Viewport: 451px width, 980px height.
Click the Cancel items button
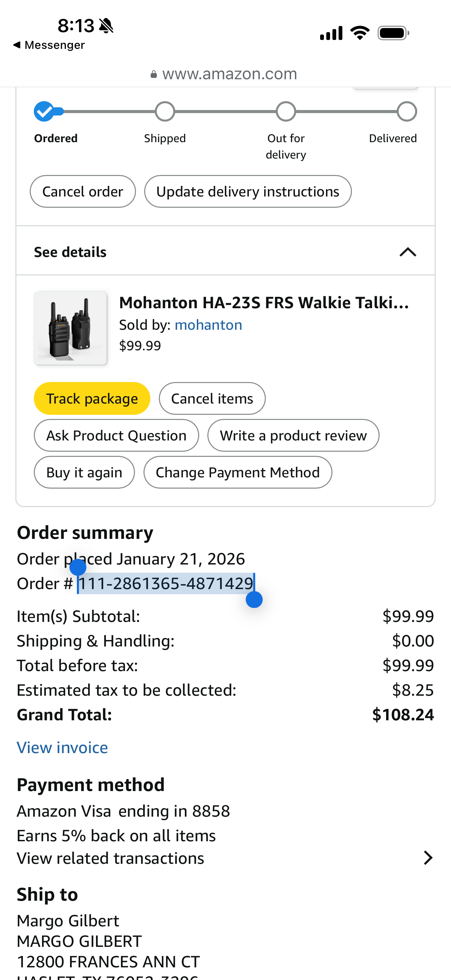[x=212, y=398]
